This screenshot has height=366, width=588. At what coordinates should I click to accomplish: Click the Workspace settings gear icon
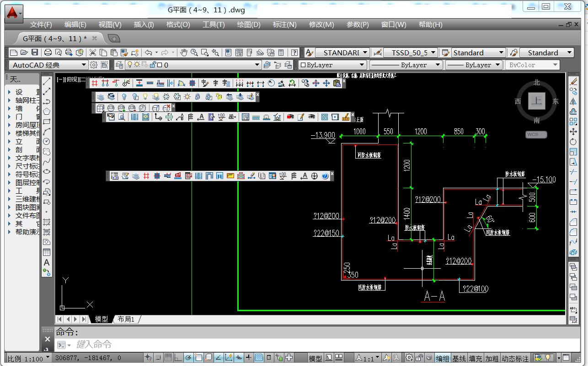click(x=94, y=65)
